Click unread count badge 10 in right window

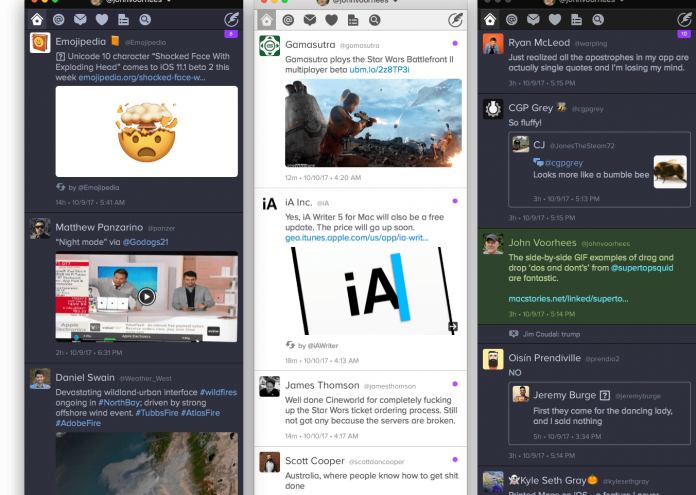[x=684, y=34]
